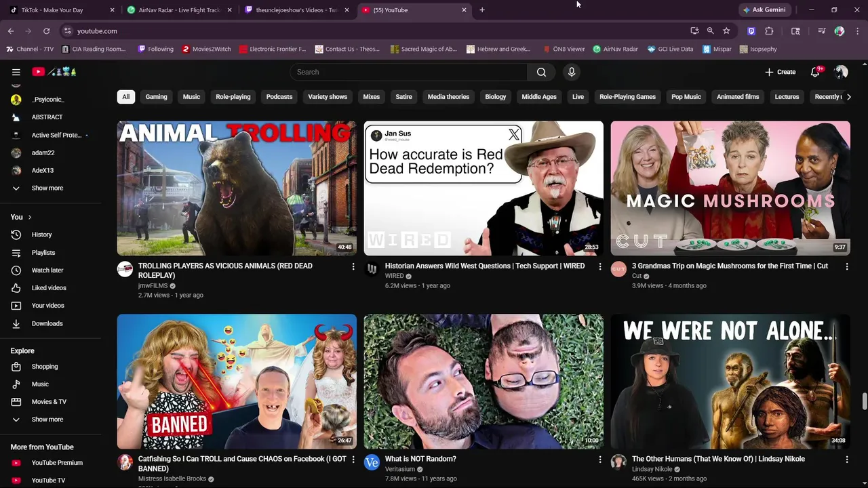Image resolution: width=868 pixels, height=488 pixels.
Task: Open Veritasium channel avatar
Action: point(372,462)
